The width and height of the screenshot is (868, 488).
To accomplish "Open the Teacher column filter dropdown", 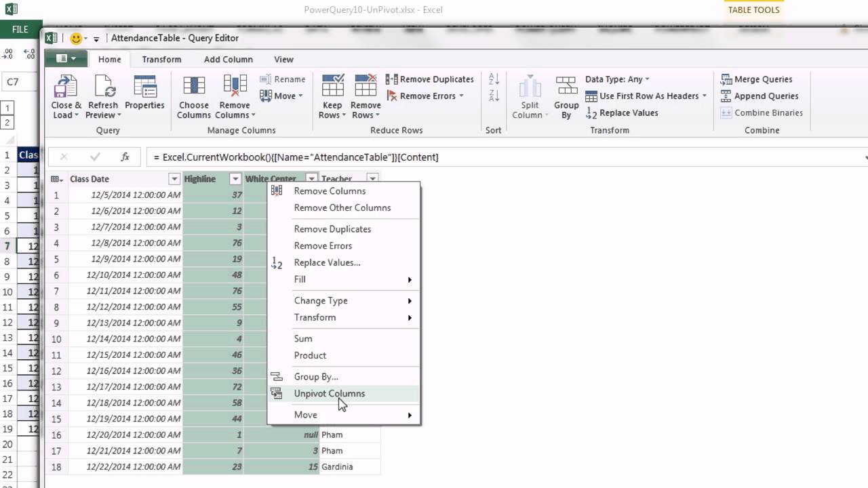I will [x=372, y=179].
